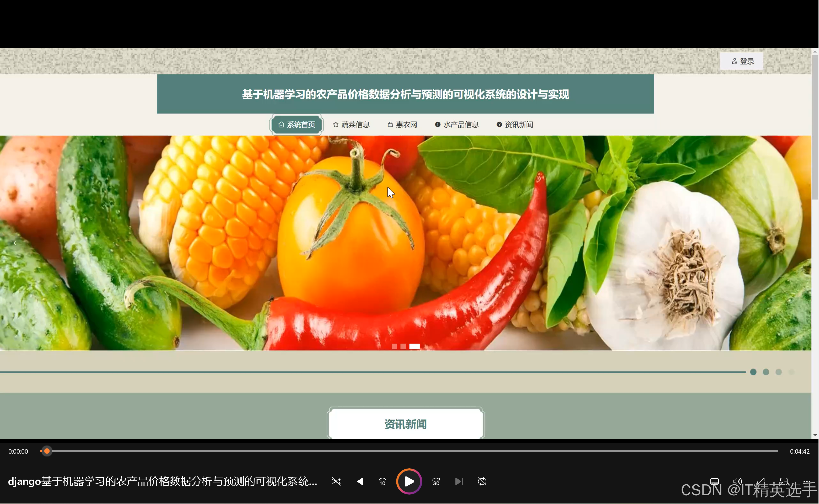Select the second carousel indicator square
The height and width of the screenshot is (504, 819).
coord(403,346)
